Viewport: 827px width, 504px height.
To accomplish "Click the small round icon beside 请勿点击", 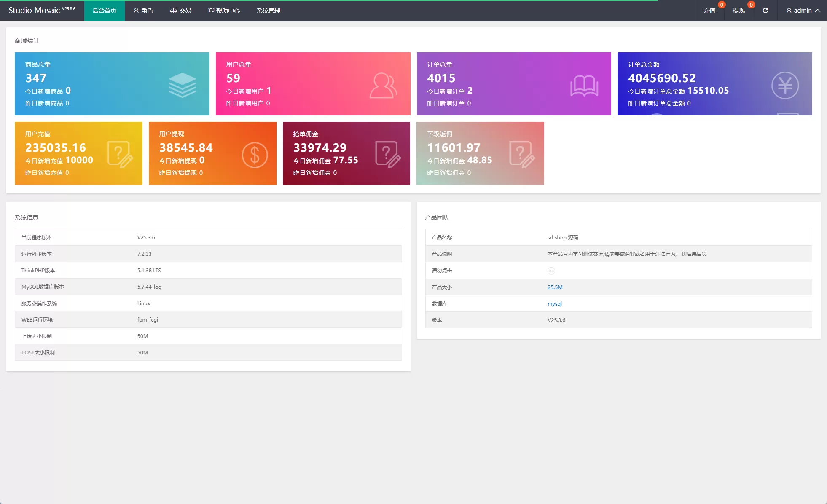I will 551,271.
